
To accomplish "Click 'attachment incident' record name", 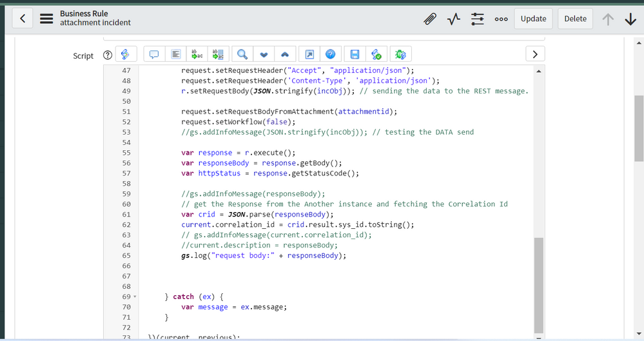I will pyautogui.click(x=95, y=23).
